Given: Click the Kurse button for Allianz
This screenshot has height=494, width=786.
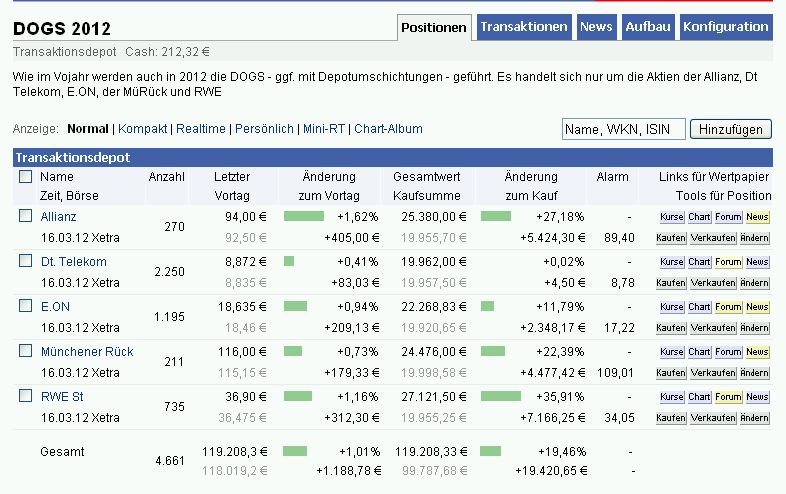Looking at the screenshot, I should (671, 216).
